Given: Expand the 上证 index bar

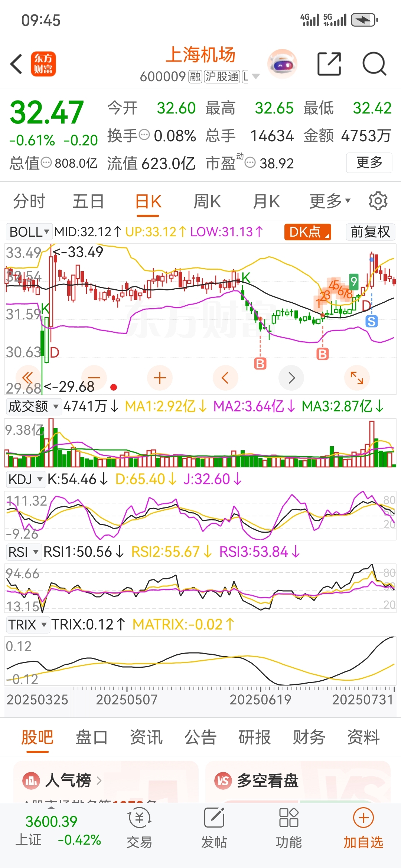Looking at the screenshot, I should (x=52, y=807).
